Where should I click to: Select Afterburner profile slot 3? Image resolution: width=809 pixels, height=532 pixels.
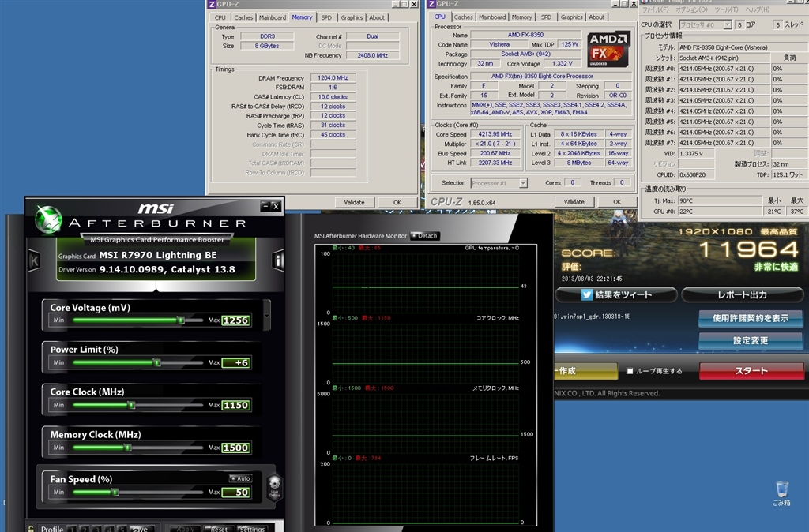[96, 529]
